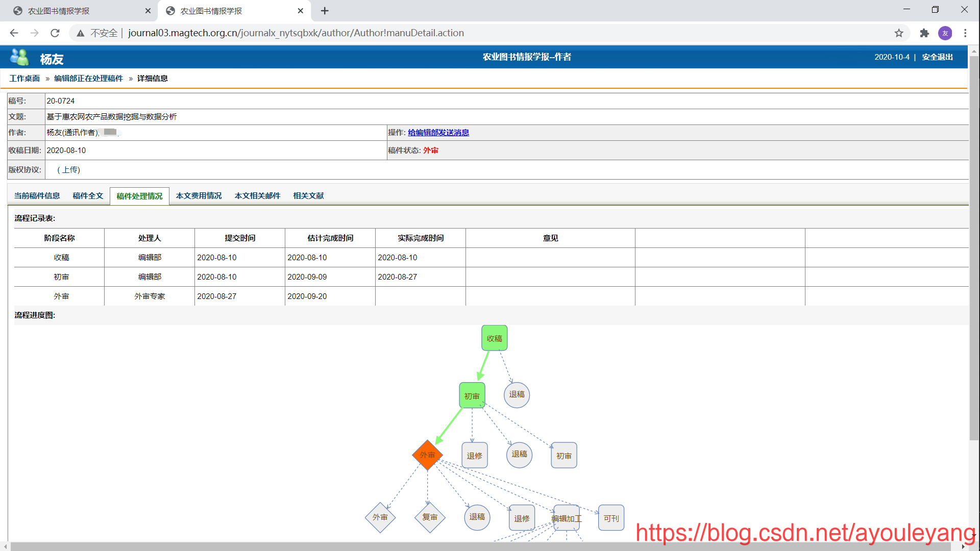The height and width of the screenshot is (551, 980).
Task: Switch to 本文费用情况 tab
Action: [199, 196]
